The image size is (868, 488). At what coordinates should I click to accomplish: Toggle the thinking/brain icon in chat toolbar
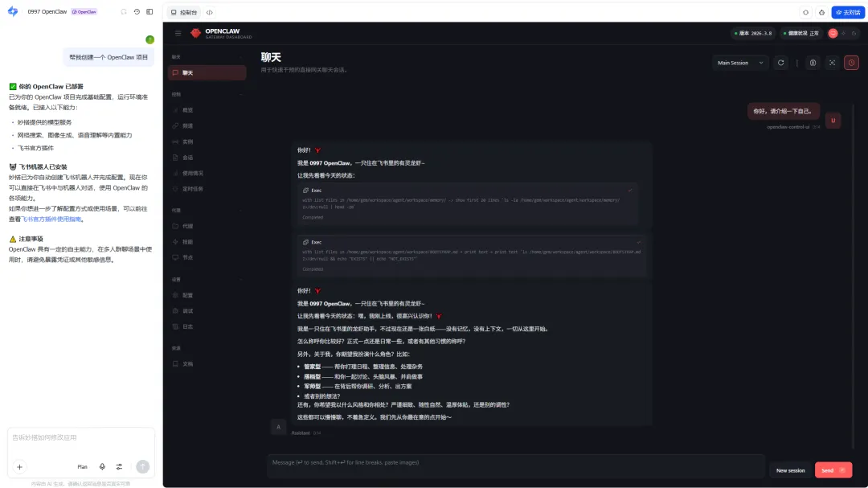(x=813, y=63)
